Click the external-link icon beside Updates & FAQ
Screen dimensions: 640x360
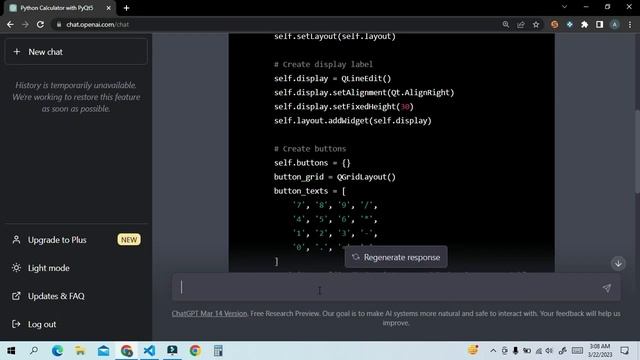[16, 296]
